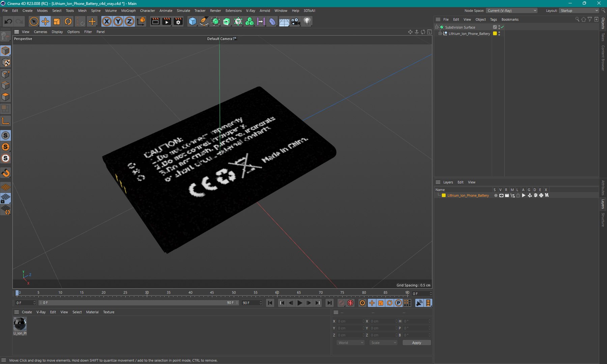Open the Objects panel search magnifier
607x364 pixels.
click(577, 20)
